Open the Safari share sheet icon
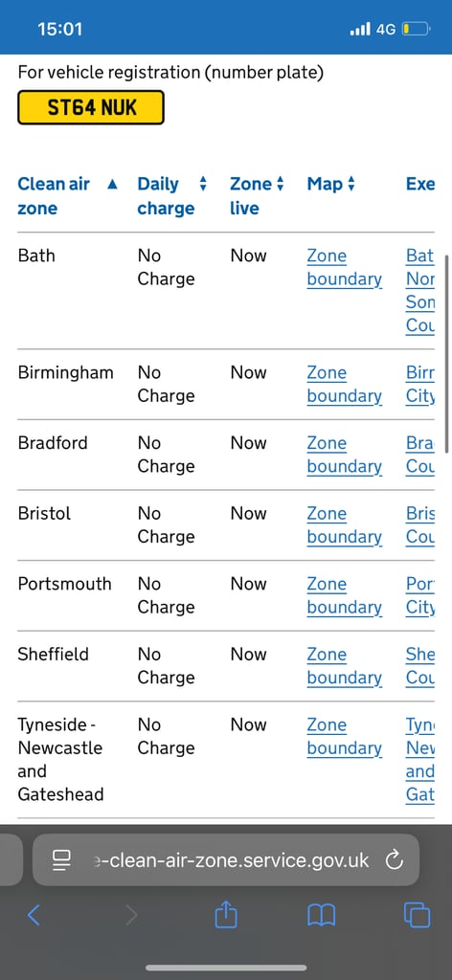Image resolution: width=452 pixels, height=980 pixels. 226,914
